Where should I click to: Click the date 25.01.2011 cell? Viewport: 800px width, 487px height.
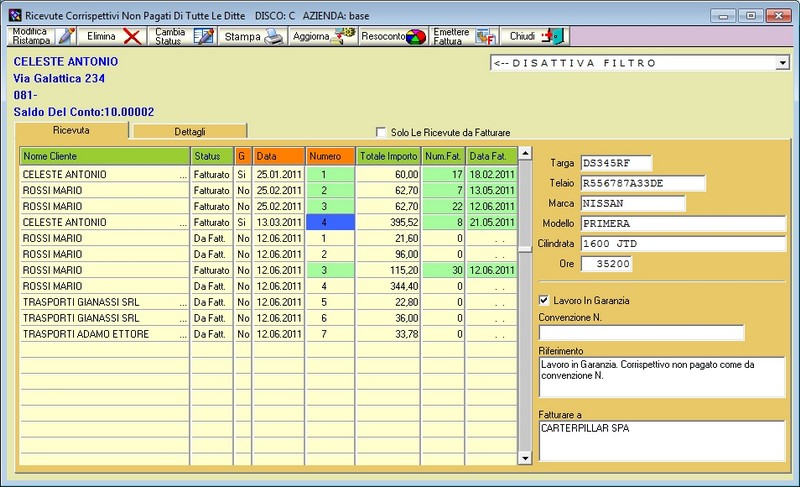click(279, 174)
